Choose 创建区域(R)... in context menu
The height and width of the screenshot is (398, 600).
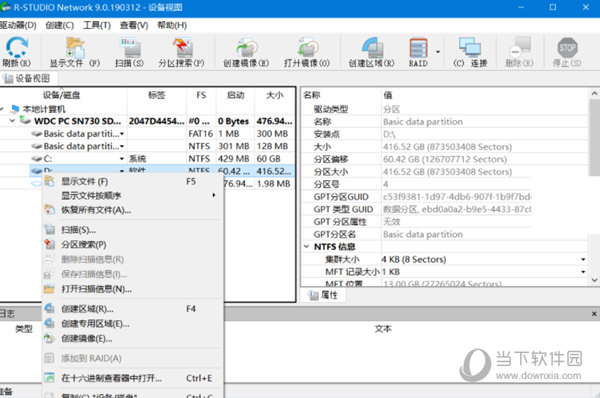132,309
